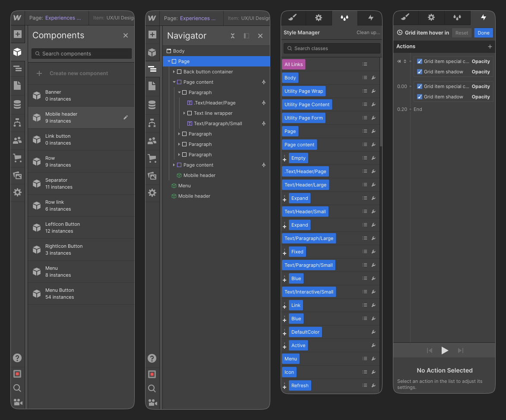Screen dimensions: 506x420
Task: Switch to Style brush tab in Style Manager window
Action: point(293,18)
